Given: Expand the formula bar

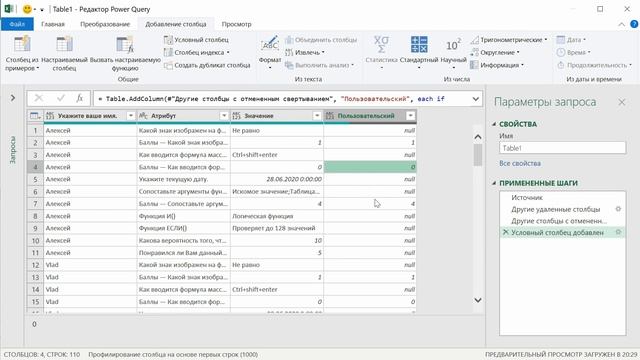Looking at the screenshot, I should click(476, 99).
